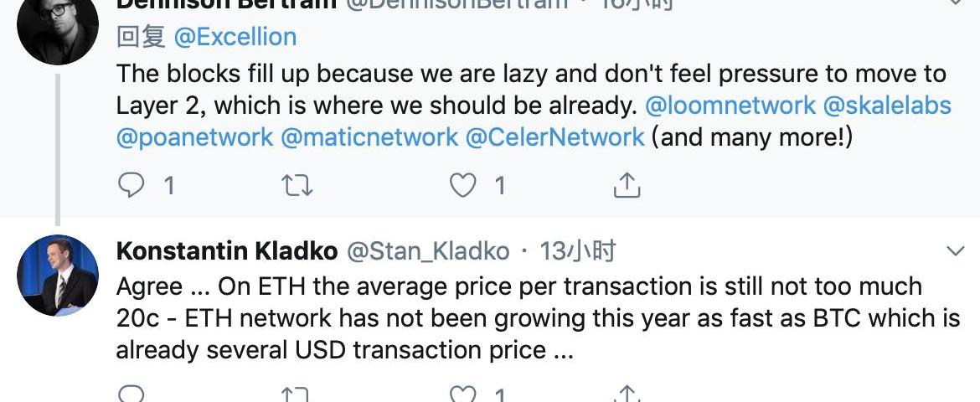This screenshot has width=980, height=402.
Task: Open the @Excellion profile mention
Action: 235,37
